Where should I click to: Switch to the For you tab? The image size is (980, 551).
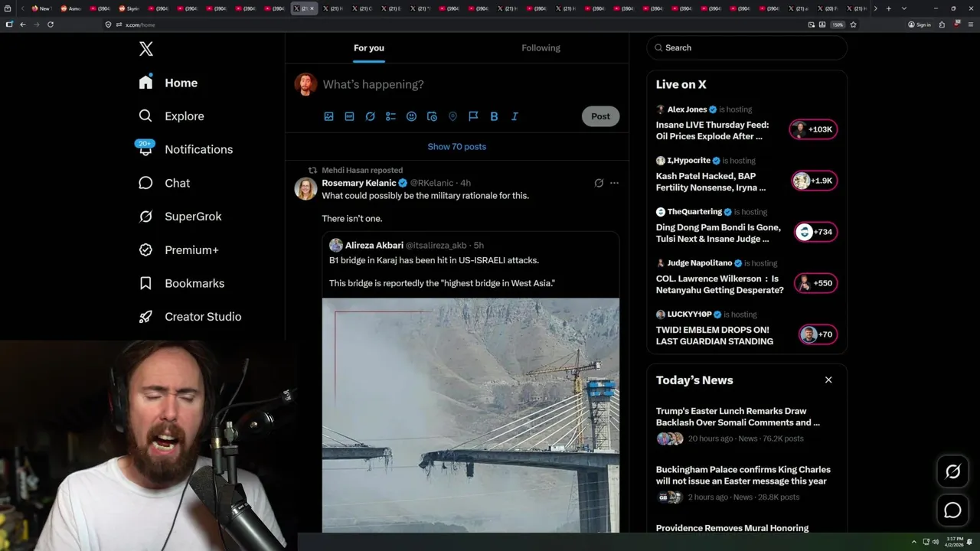[x=369, y=47]
